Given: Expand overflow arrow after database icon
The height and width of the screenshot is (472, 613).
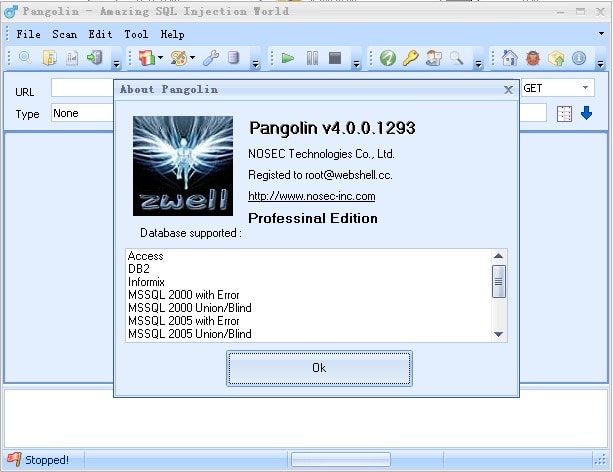Looking at the screenshot, I should coord(255,63).
